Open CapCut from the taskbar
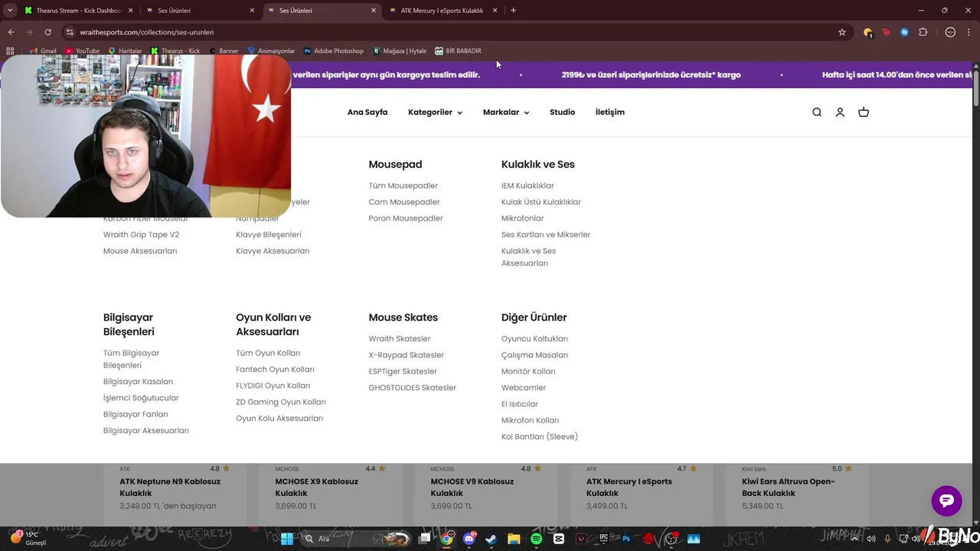This screenshot has width=980, height=551. [558, 539]
